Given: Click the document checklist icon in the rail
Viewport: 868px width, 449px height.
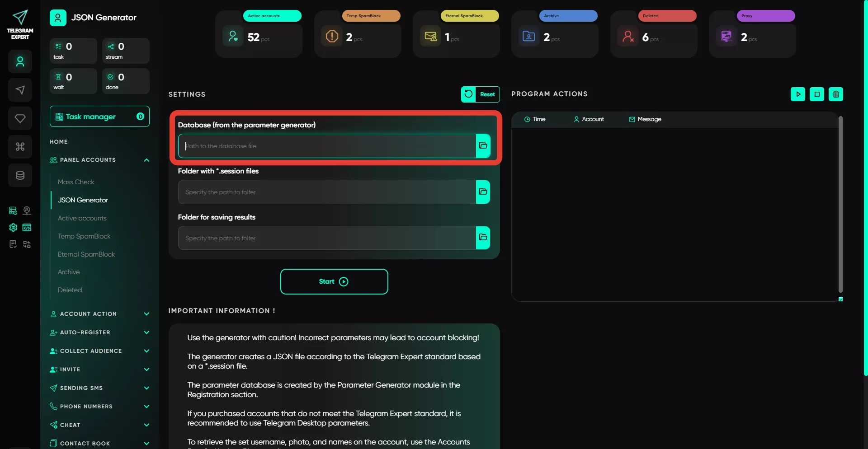Looking at the screenshot, I should pos(13,244).
